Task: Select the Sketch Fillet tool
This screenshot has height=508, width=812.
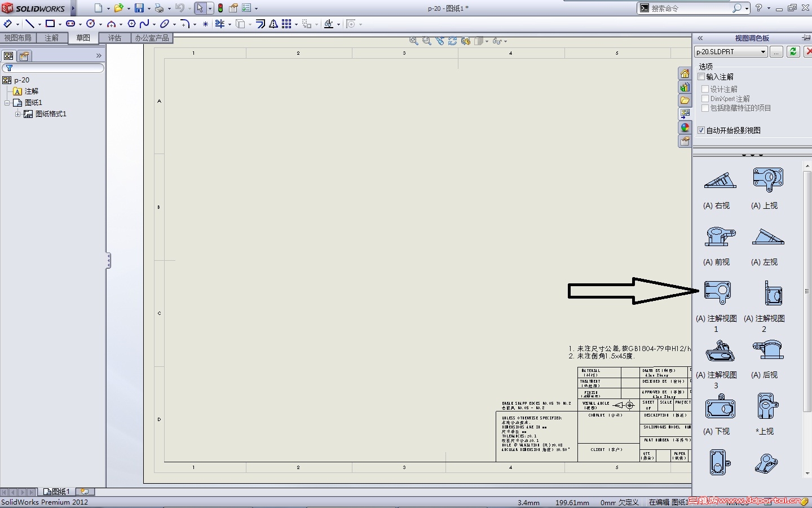Action: [184, 24]
